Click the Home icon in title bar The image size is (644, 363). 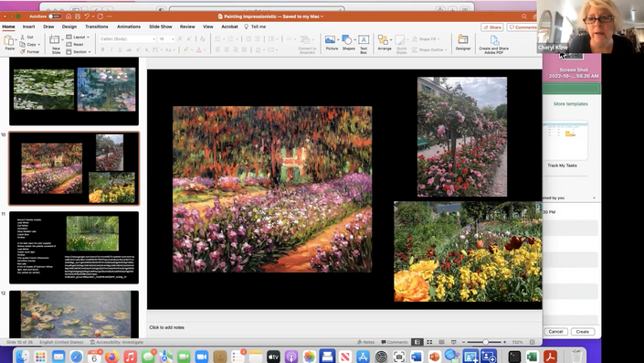69,16
